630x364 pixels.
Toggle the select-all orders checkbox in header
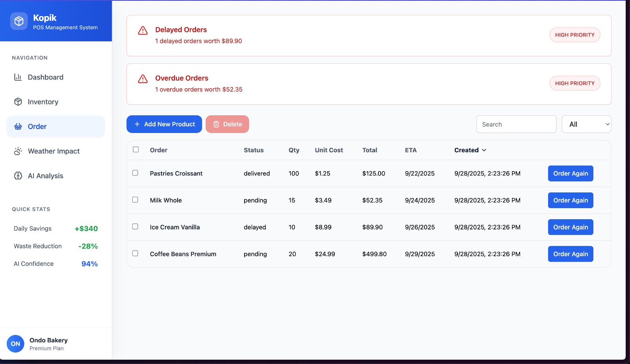[x=136, y=150]
